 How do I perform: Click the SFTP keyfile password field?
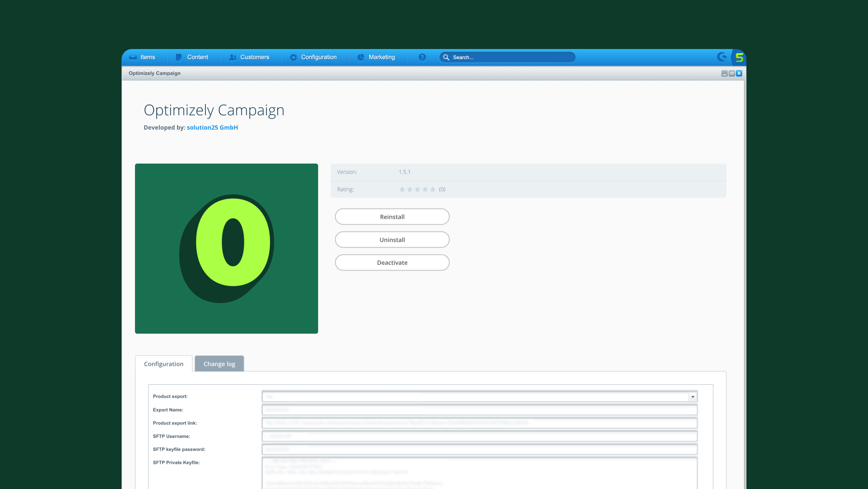pyautogui.click(x=480, y=449)
